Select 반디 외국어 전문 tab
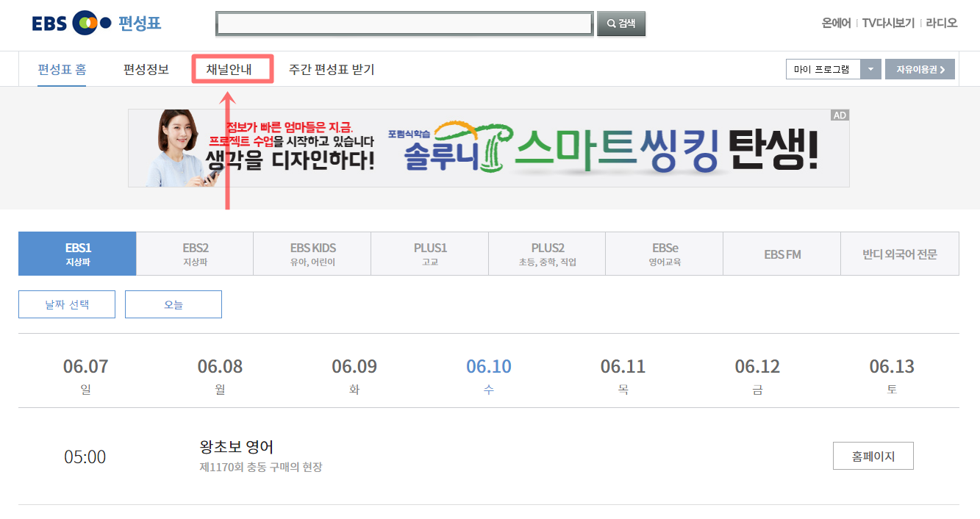 click(x=900, y=254)
